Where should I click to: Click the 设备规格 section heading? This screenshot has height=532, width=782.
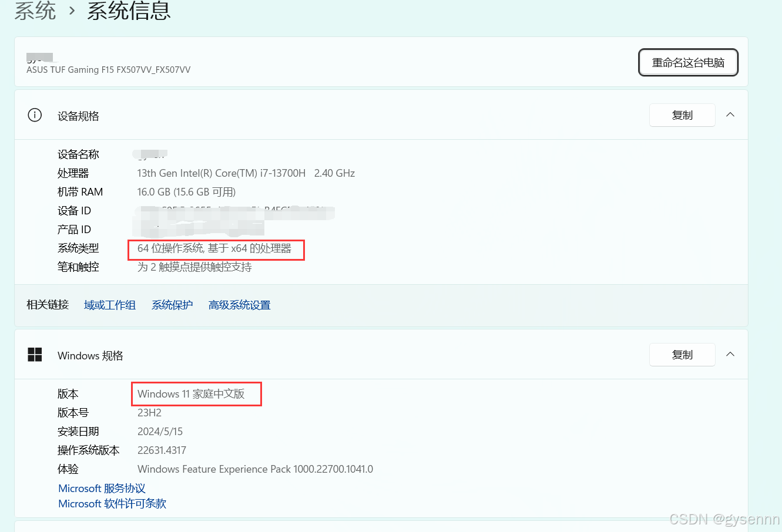[78, 116]
